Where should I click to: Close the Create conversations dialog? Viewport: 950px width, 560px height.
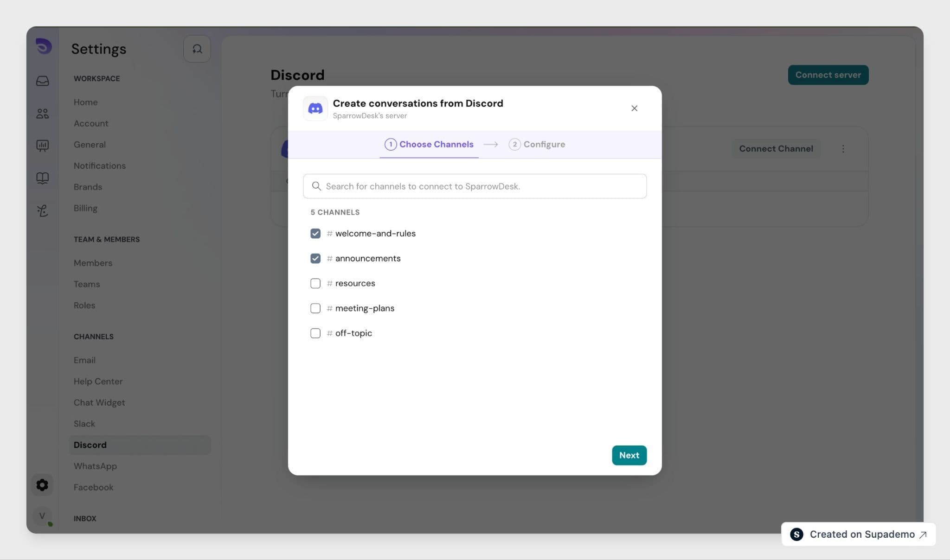click(634, 108)
